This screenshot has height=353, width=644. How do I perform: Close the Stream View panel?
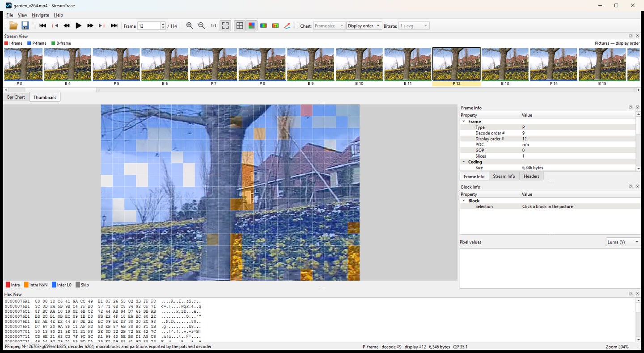[x=637, y=36]
